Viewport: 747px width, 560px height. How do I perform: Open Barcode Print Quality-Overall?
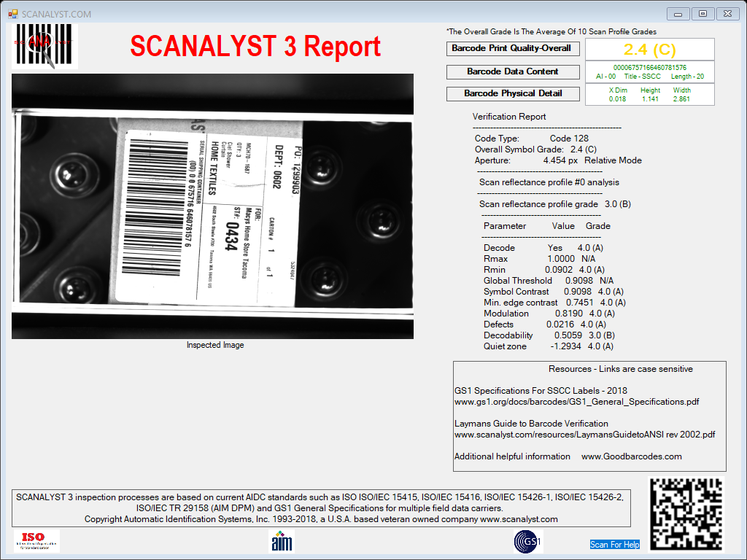click(513, 49)
